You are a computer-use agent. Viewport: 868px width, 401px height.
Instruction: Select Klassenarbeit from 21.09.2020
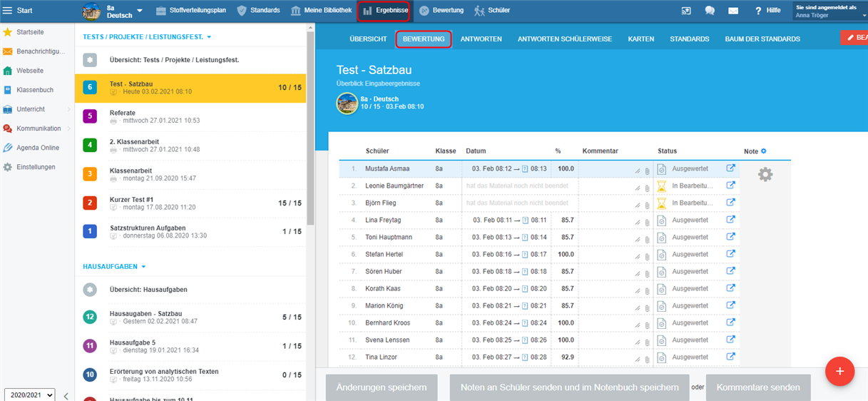[190, 174]
